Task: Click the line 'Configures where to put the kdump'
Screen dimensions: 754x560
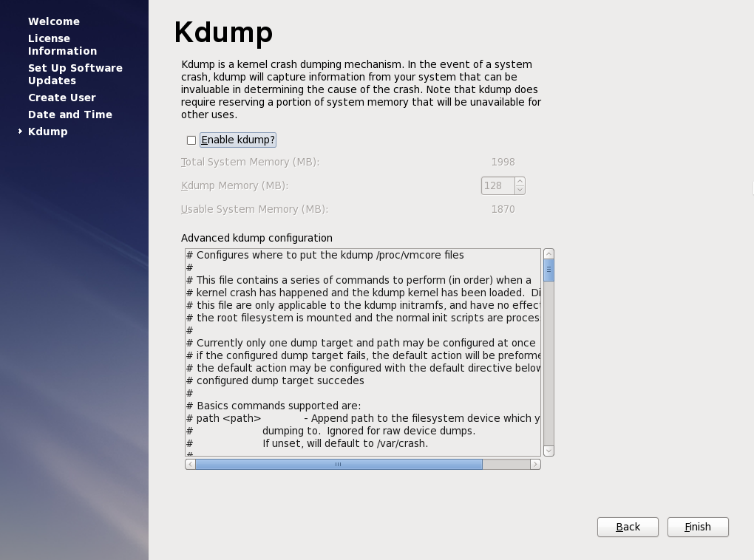Action: click(325, 255)
